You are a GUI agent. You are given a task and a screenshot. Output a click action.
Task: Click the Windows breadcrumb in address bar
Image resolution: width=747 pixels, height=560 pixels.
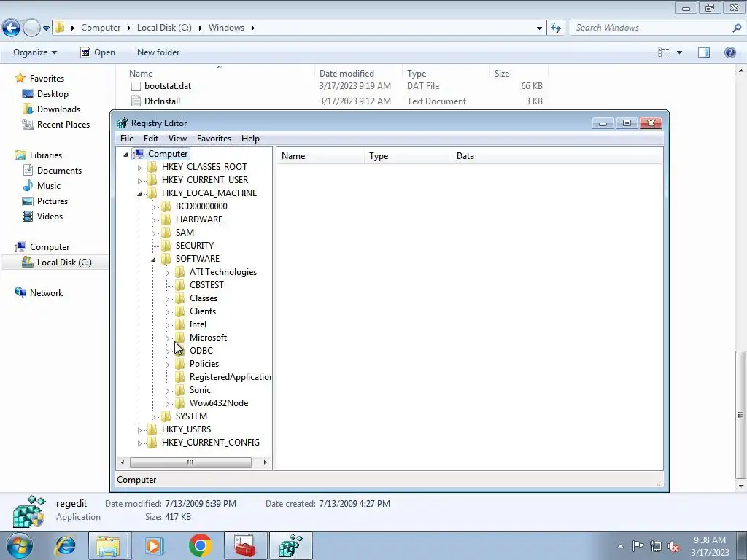pyautogui.click(x=226, y=28)
